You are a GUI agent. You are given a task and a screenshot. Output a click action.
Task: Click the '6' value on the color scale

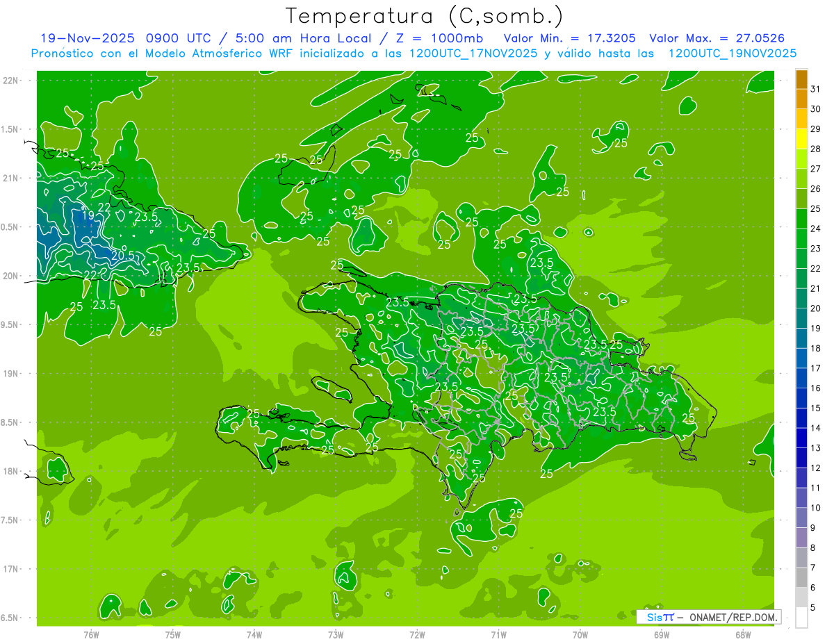pyautogui.click(x=813, y=588)
